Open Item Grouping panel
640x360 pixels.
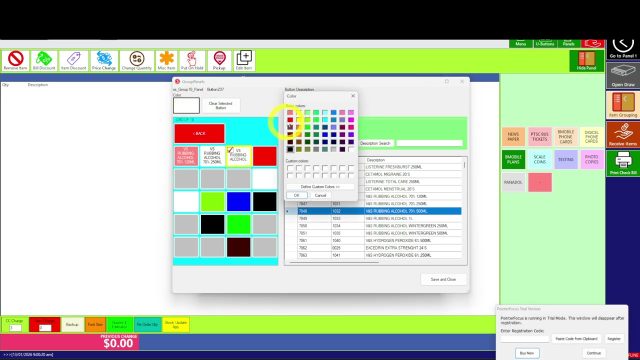point(623,105)
